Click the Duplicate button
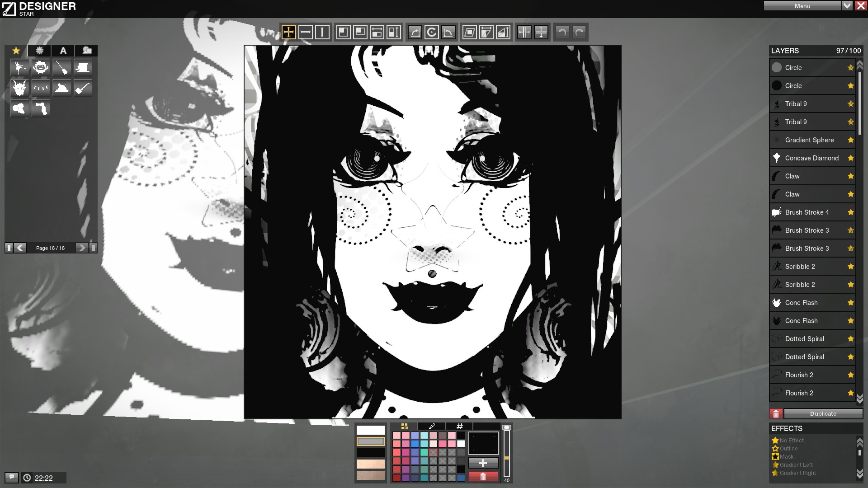 pos(823,413)
